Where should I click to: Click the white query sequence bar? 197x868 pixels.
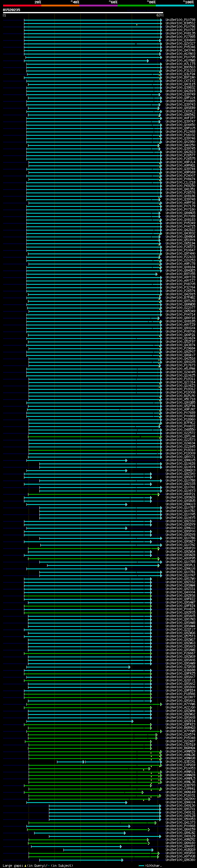pyautogui.click(x=83, y=13)
